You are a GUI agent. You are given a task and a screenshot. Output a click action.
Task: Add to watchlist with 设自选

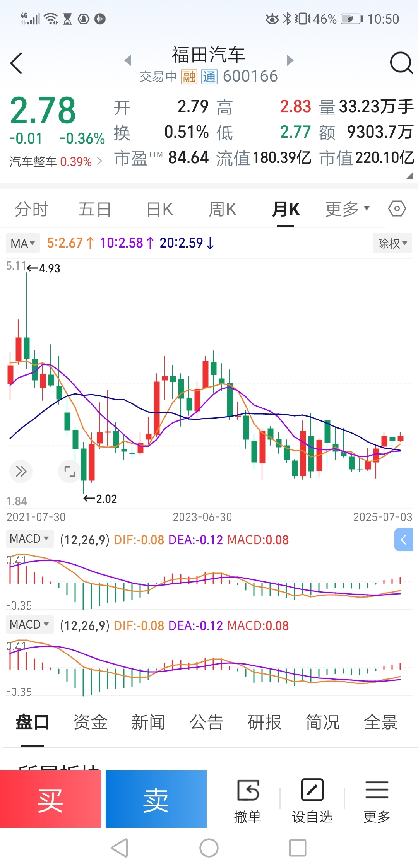(x=312, y=800)
